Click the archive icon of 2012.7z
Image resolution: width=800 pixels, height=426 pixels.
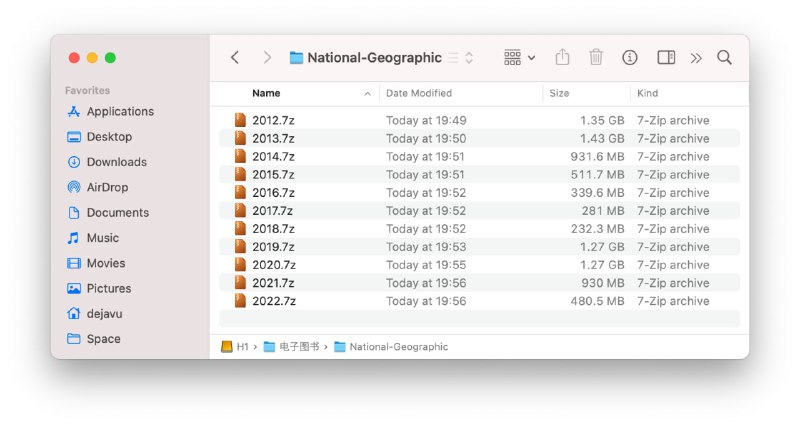(240, 120)
